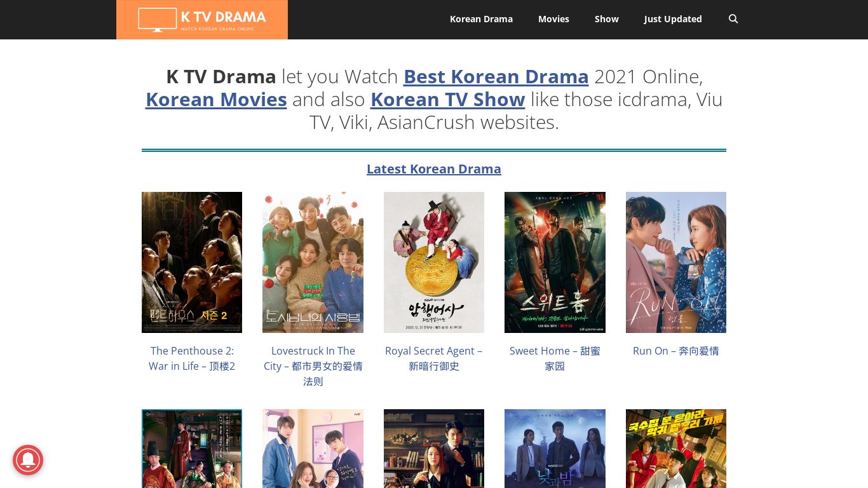Open Lovestruck In The City title link
Image resolution: width=868 pixels, height=488 pixels.
pyautogui.click(x=313, y=366)
